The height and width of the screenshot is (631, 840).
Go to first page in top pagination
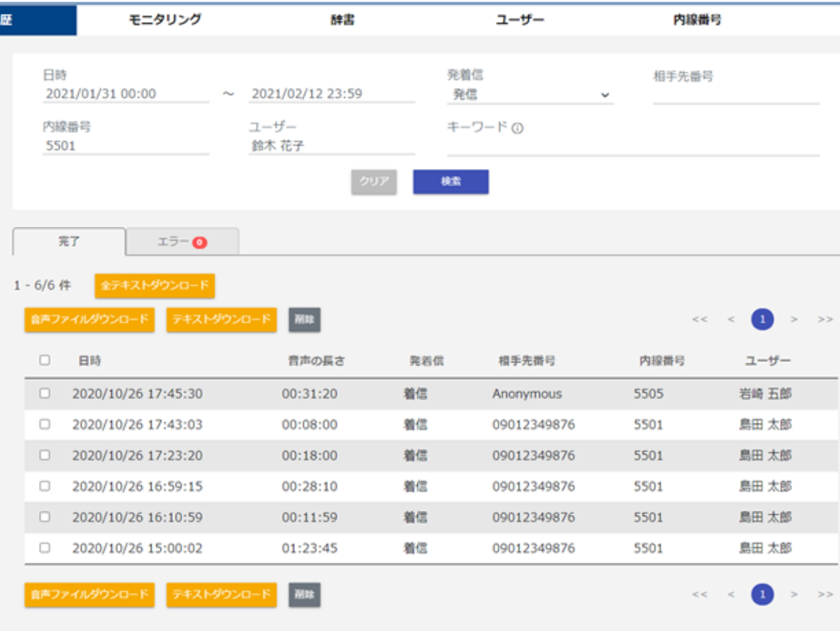700,319
